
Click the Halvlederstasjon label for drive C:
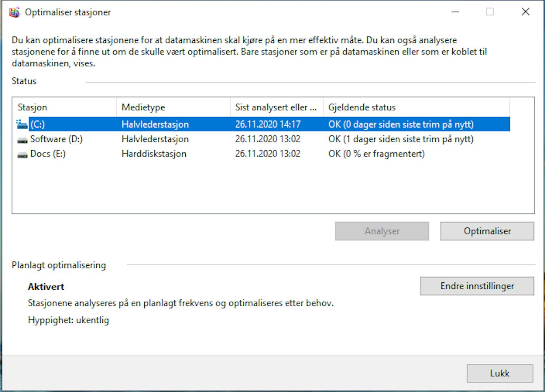tap(155, 124)
